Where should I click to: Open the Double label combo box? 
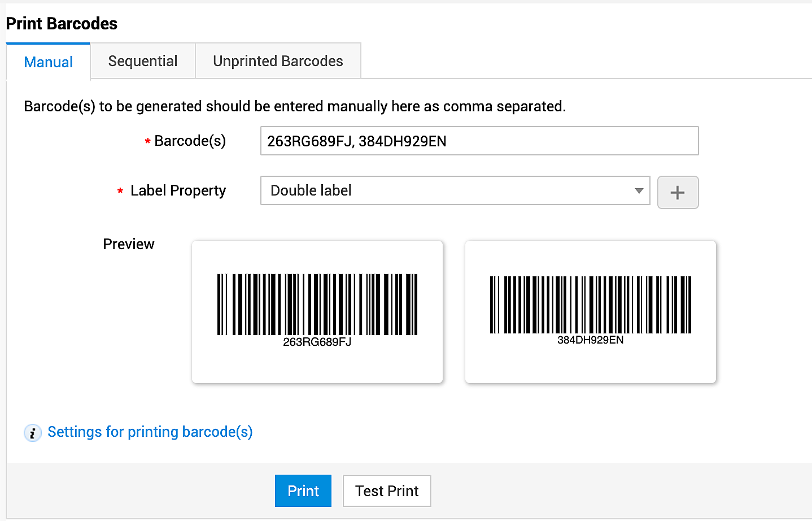[455, 191]
